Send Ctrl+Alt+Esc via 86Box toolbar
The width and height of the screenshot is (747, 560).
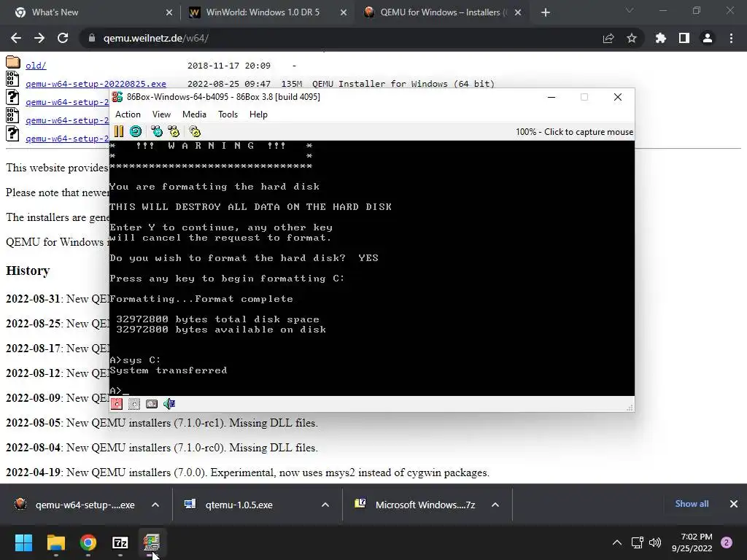tap(174, 131)
